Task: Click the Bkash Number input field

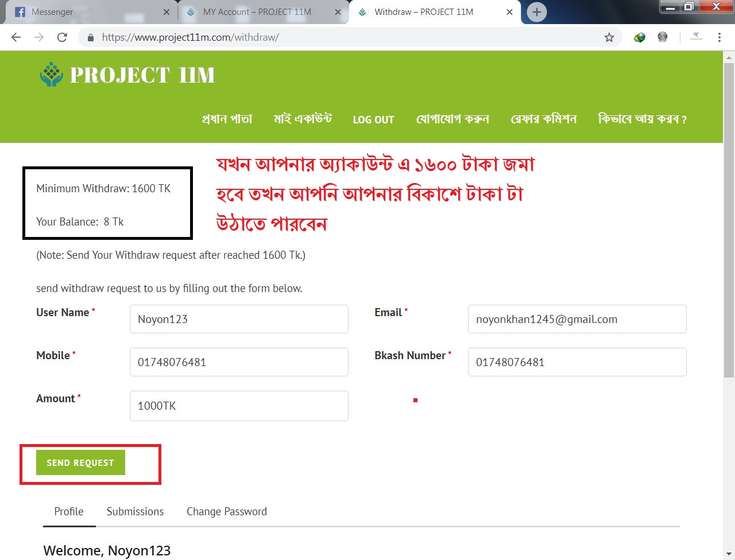Action: (x=577, y=362)
